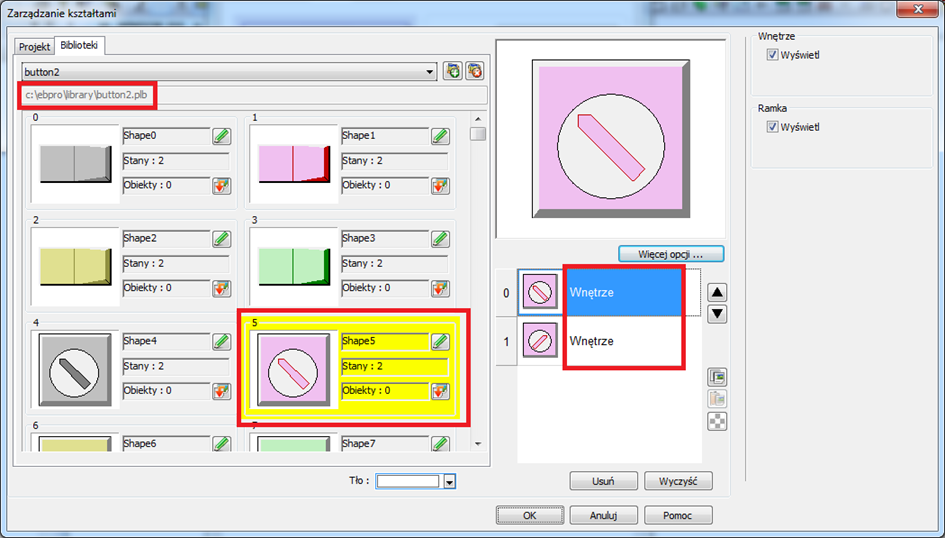Click the add library icon with green plus

coord(453,71)
